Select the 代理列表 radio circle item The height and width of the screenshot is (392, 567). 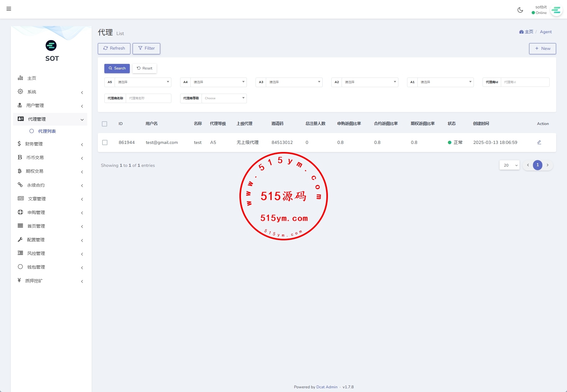(x=32, y=131)
